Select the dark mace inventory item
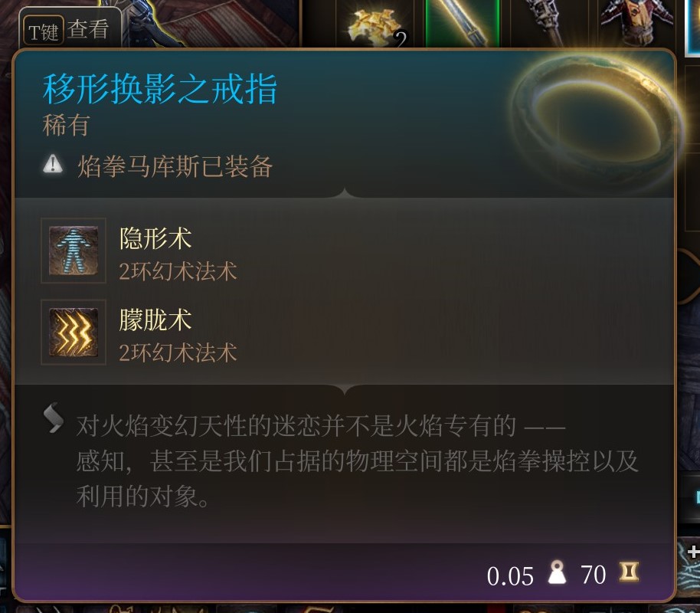This screenshot has width=700, height=613. (548, 23)
